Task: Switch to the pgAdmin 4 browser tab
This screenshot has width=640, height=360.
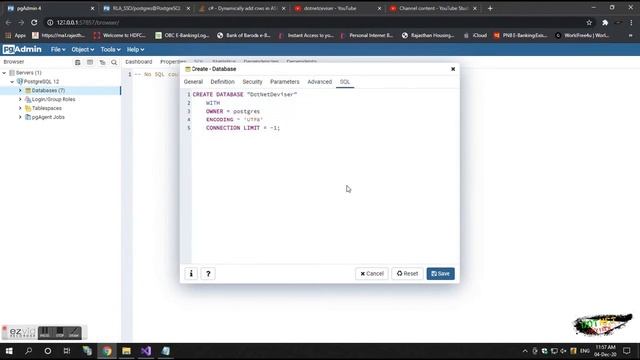Action: point(49,8)
